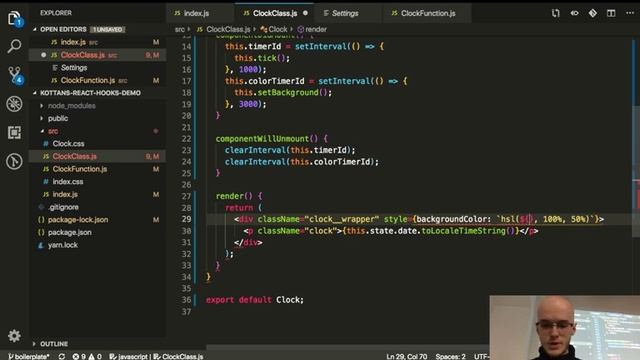Collapse the KOTTANS-REACT-HOOKS-DEMO folder section
The width and height of the screenshot is (640, 360).
point(90,93)
